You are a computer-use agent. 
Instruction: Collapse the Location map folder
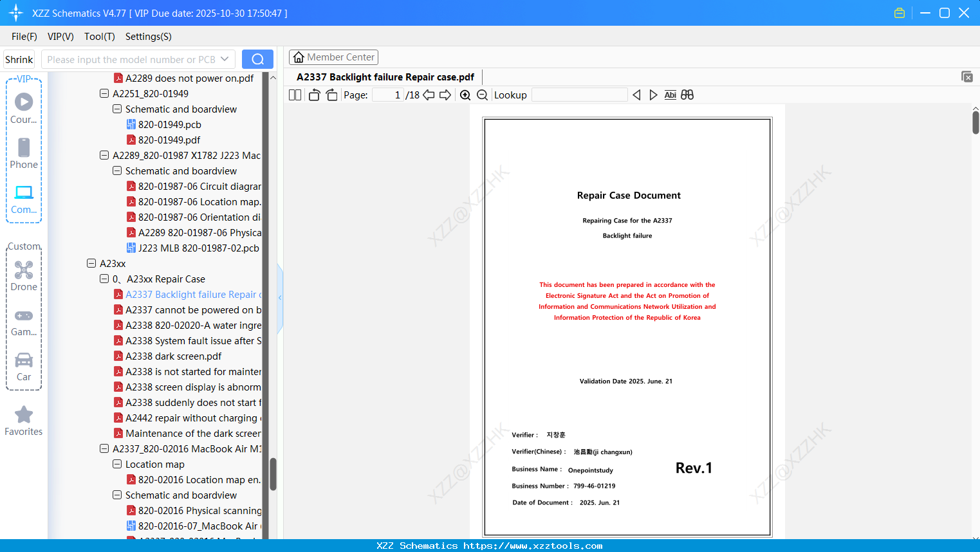[117, 464]
